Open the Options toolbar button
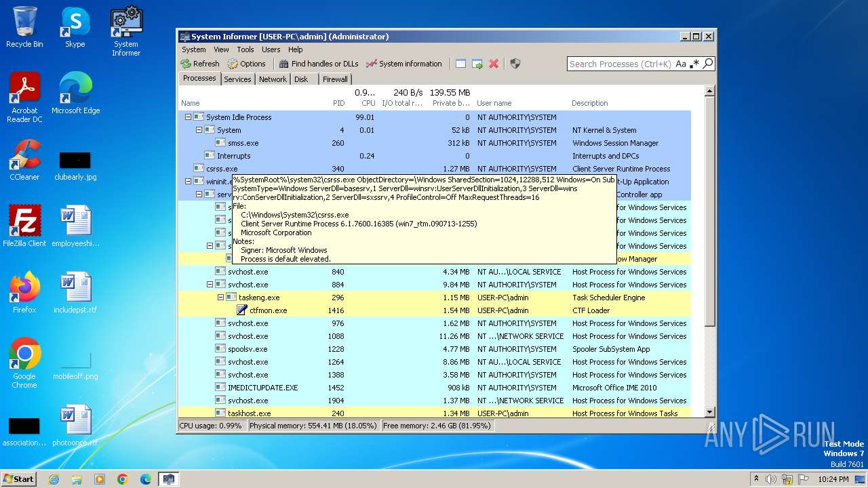 pyautogui.click(x=247, y=64)
